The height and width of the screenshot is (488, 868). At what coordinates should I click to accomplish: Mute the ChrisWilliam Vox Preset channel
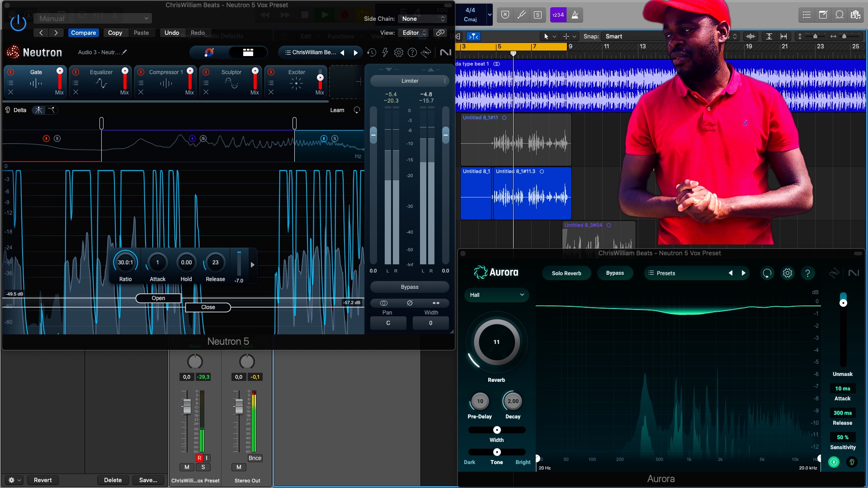[x=187, y=467]
